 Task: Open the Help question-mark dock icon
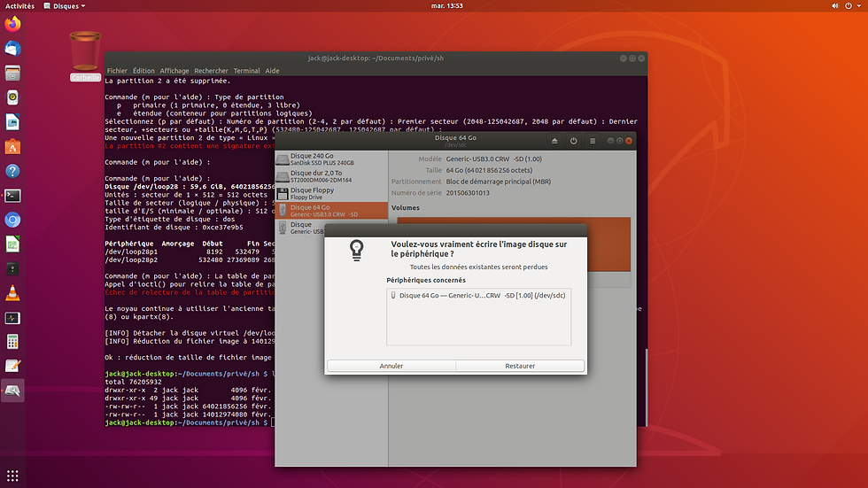pyautogui.click(x=12, y=171)
